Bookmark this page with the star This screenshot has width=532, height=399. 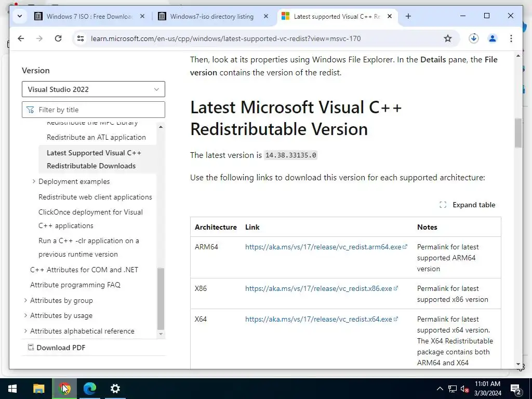pyautogui.click(x=448, y=38)
